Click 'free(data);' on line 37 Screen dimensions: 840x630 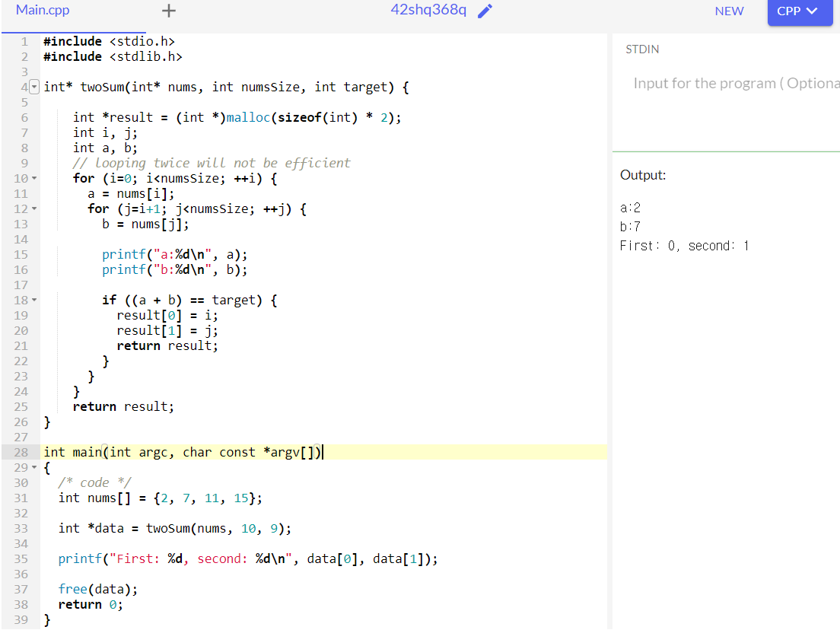tap(97, 589)
